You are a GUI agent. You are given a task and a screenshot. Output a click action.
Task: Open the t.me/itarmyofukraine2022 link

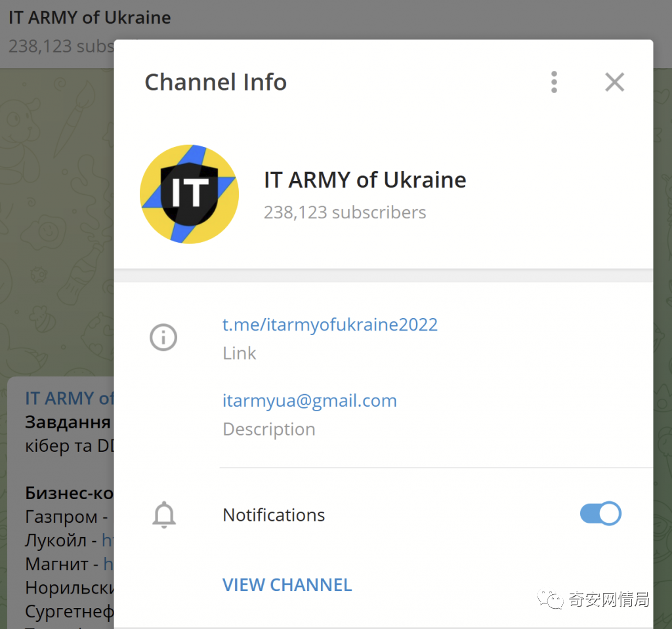point(329,324)
